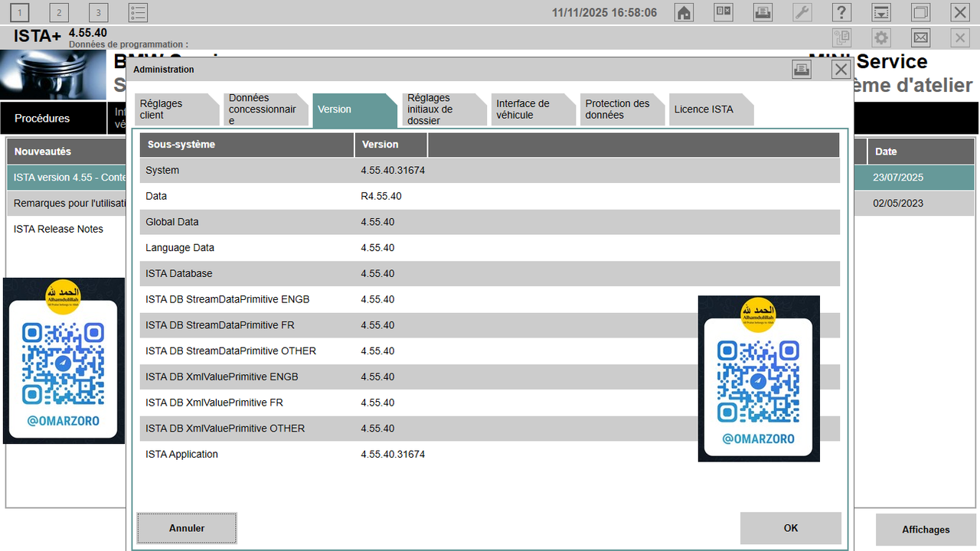
Task: Open the Licence ISTA tab
Action: 711,109
